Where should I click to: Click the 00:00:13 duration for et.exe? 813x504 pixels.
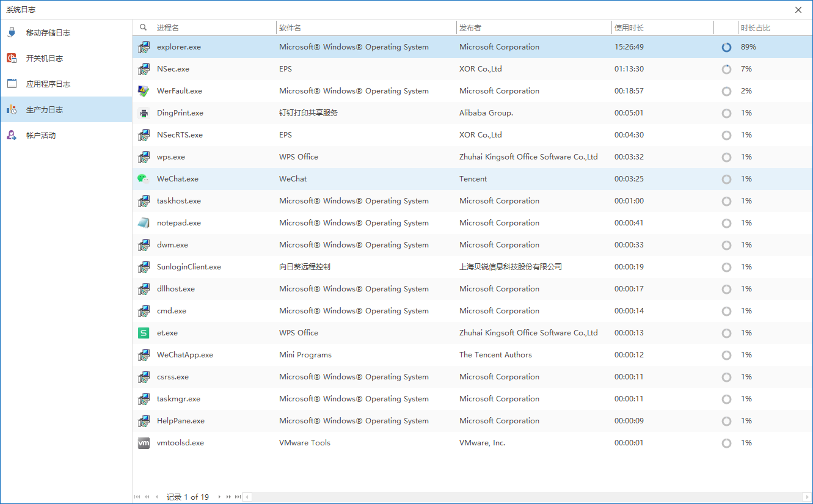[629, 333]
